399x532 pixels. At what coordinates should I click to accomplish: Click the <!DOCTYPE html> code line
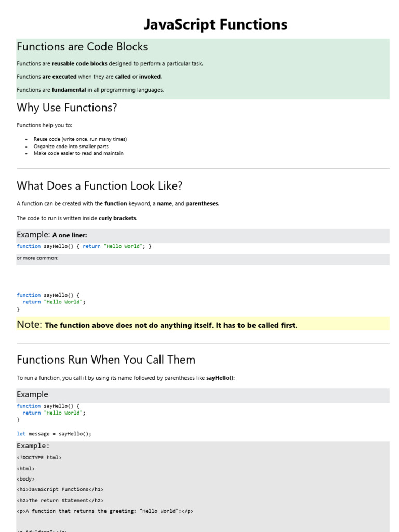[39, 458]
